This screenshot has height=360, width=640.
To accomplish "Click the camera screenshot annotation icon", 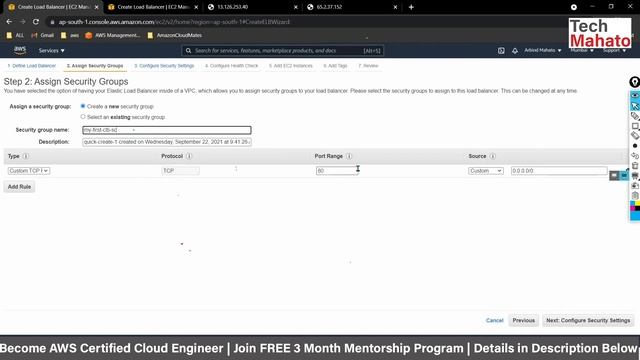I will click(x=635, y=186).
